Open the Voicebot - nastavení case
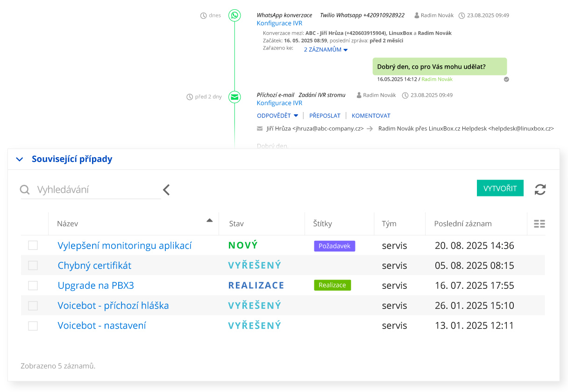This screenshot has width=568, height=392. (102, 326)
